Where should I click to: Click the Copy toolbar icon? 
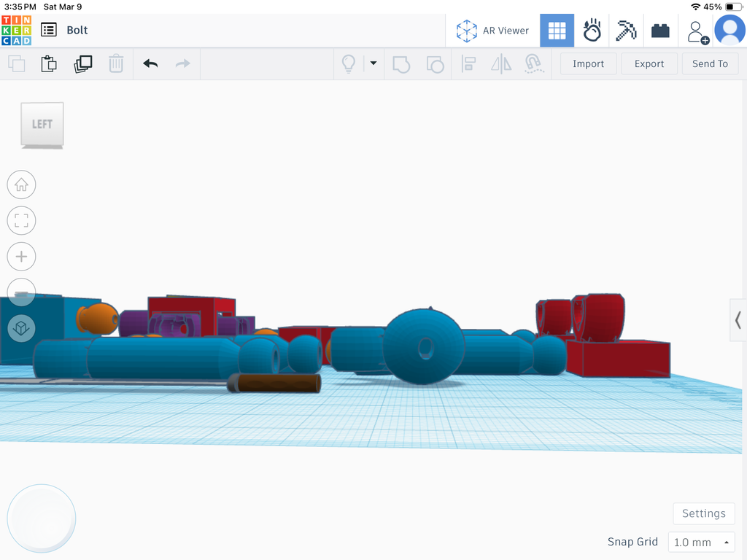click(17, 64)
